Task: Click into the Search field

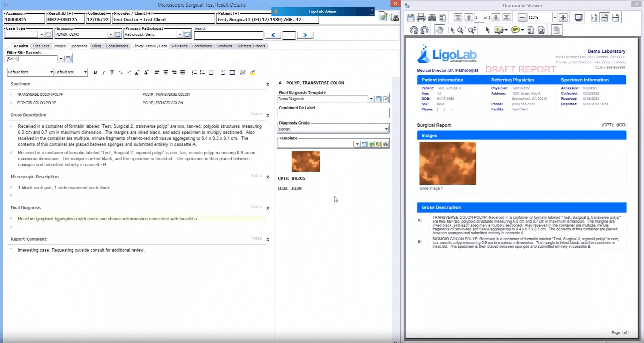Action: click(x=228, y=35)
